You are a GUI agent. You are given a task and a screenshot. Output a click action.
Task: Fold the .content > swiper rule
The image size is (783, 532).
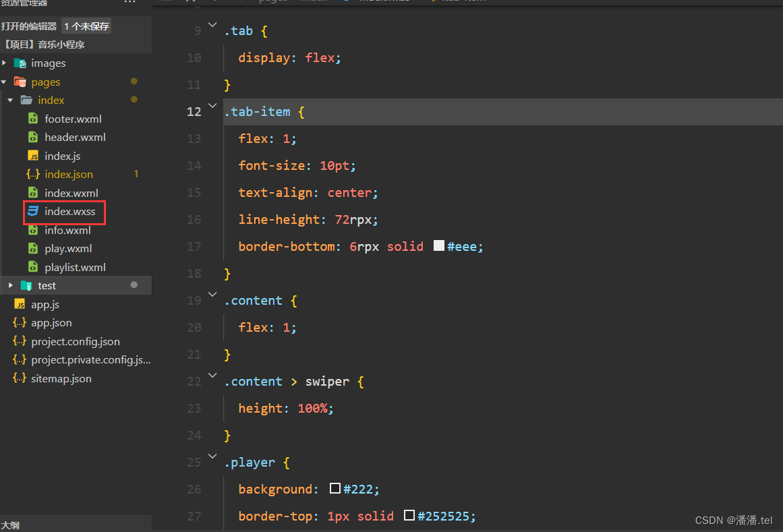pos(212,375)
